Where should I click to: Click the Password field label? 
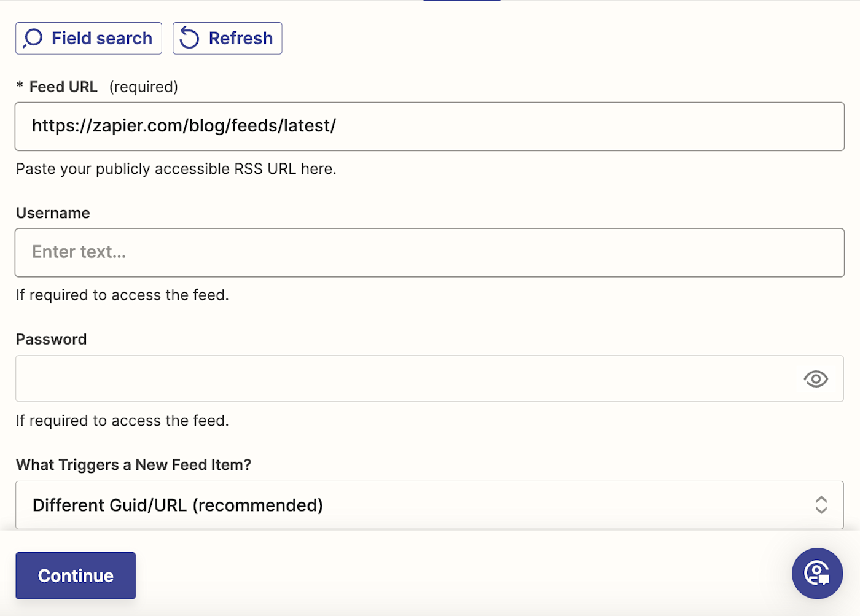pos(51,340)
